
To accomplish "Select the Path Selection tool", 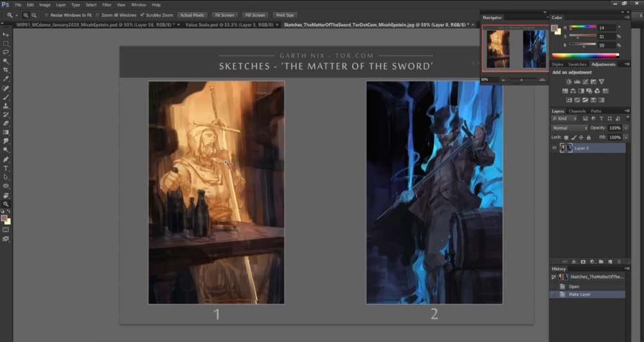I will pyautogui.click(x=6, y=177).
